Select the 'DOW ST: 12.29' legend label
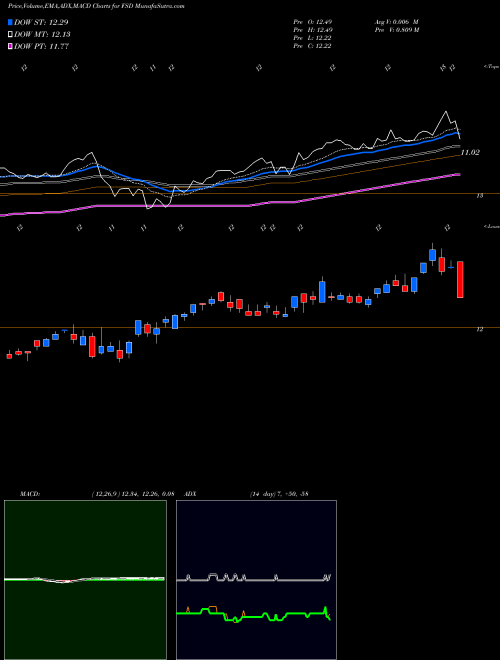 [x=41, y=22]
